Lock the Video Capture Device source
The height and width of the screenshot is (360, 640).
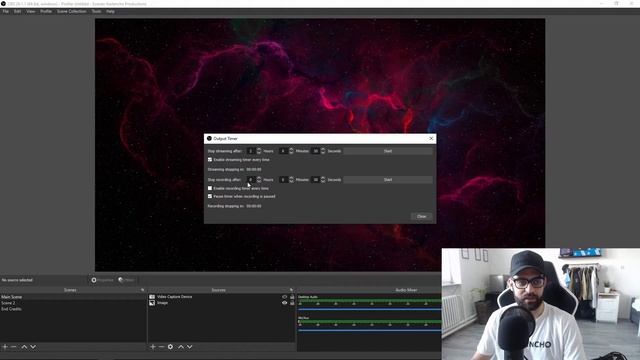click(292, 297)
